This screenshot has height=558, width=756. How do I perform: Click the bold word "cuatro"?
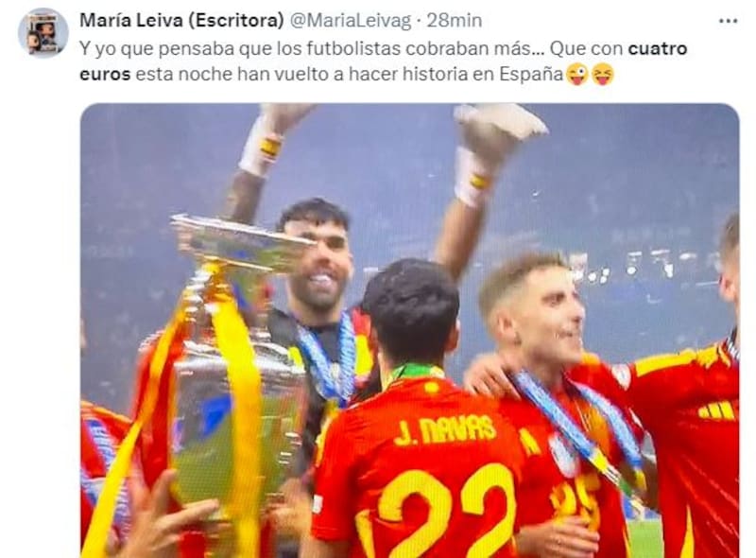point(658,49)
